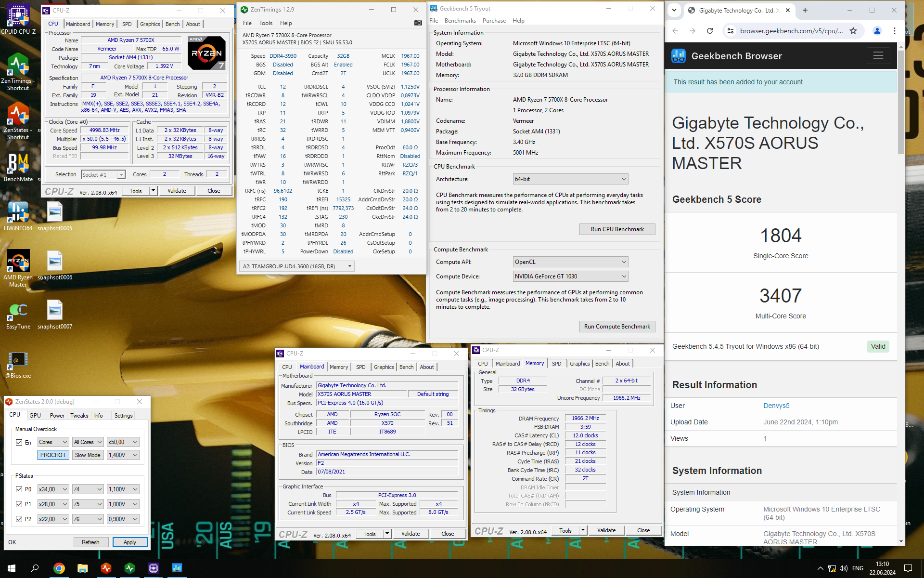924x578 pixels.
Task: Click Geekbench browser page scrollbar
Action: 901,102
